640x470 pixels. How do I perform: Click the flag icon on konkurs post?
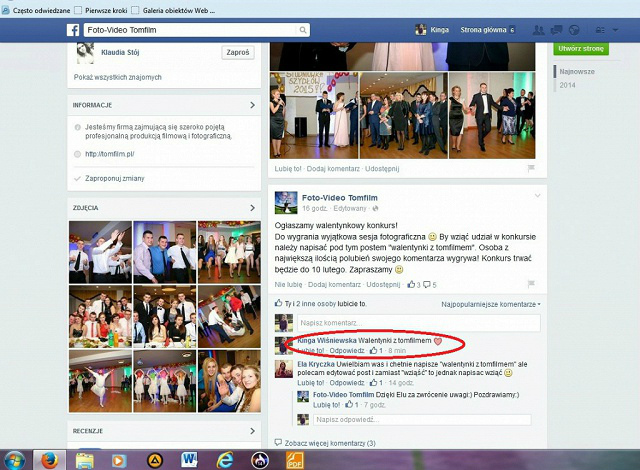[531, 284]
